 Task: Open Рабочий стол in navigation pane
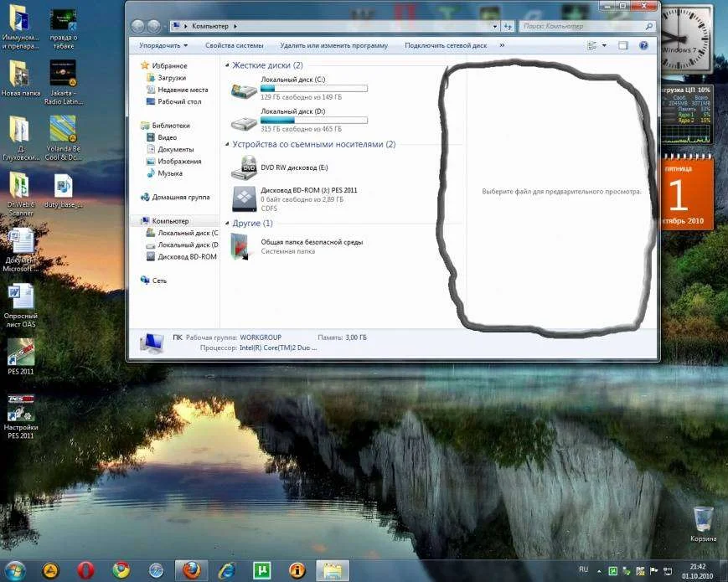click(179, 101)
